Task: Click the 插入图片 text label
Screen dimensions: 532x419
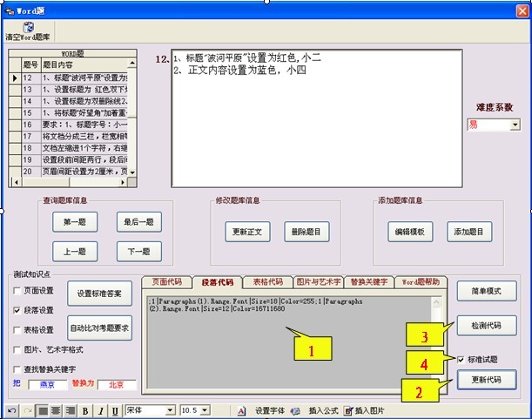Action: 369,411
